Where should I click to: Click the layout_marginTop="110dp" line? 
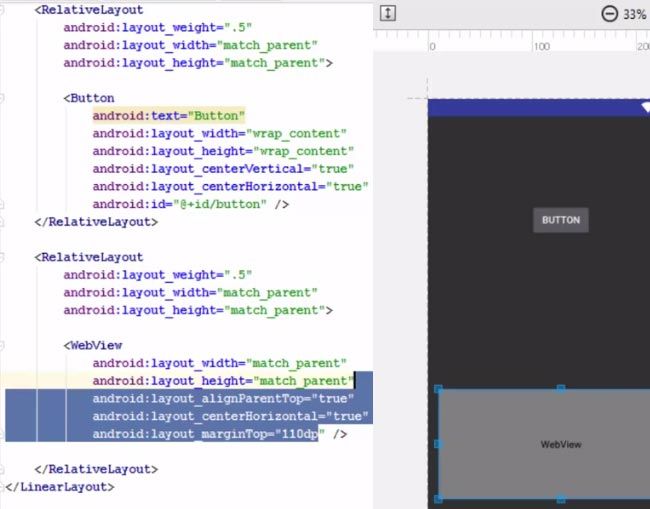click(220, 434)
